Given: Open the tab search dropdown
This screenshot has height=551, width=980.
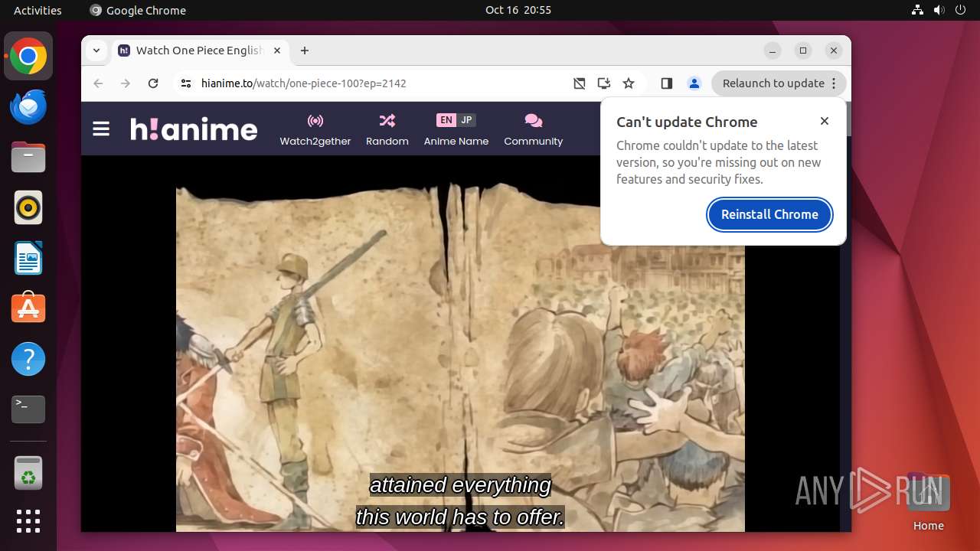Looking at the screenshot, I should pos(96,51).
